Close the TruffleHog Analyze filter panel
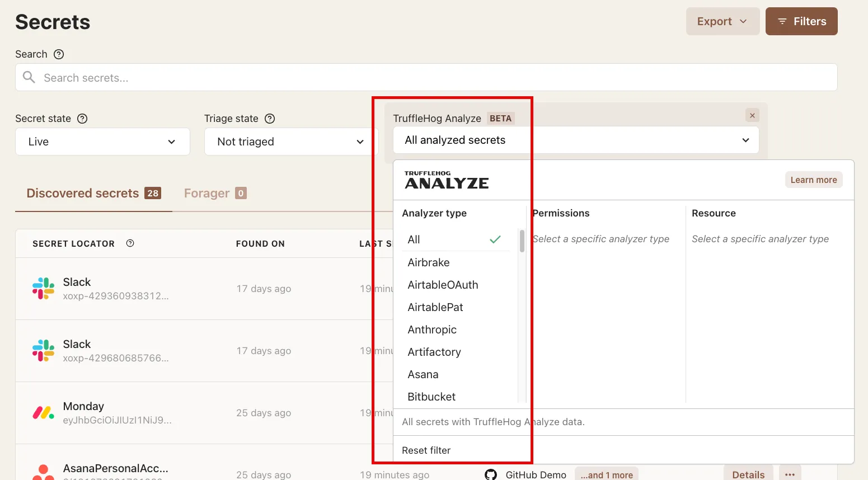 coord(752,115)
